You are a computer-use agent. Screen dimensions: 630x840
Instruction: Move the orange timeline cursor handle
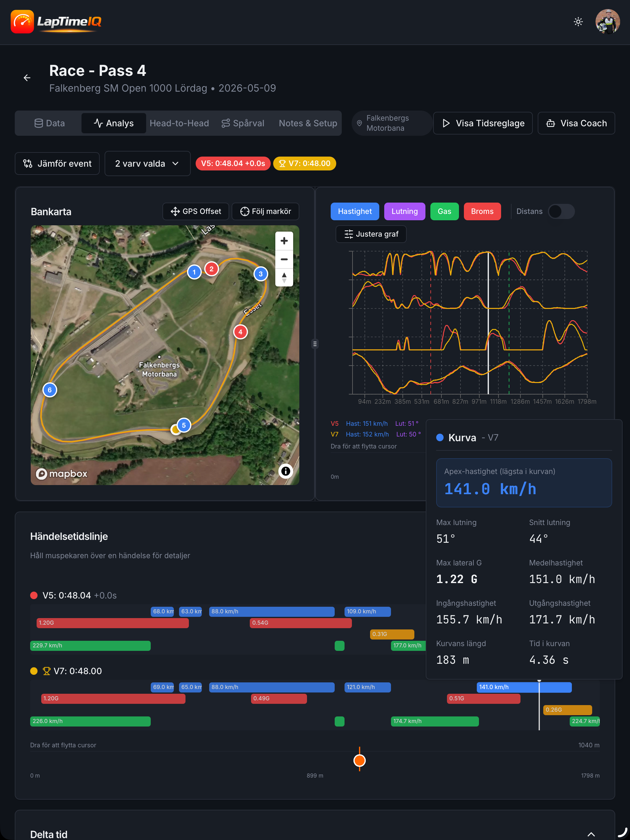[x=360, y=760]
